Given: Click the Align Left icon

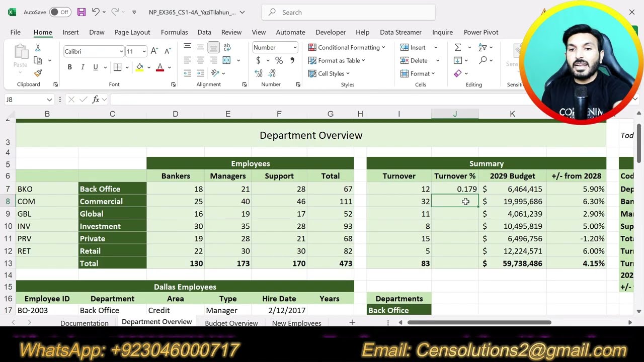Looking at the screenshot, I should [x=187, y=60].
